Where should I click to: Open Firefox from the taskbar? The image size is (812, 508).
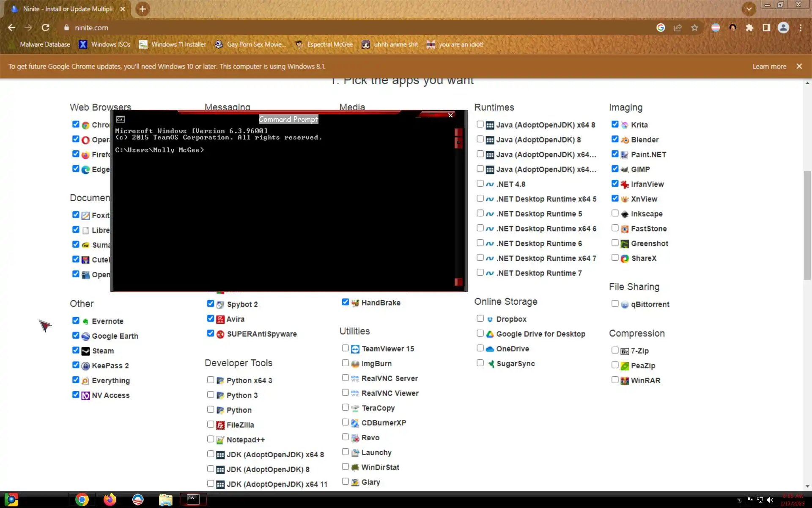coord(110,500)
